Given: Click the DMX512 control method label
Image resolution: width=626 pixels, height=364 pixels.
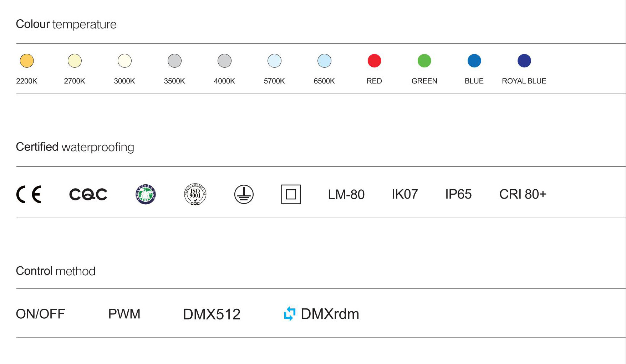Looking at the screenshot, I should pyautogui.click(x=212, y=314).
